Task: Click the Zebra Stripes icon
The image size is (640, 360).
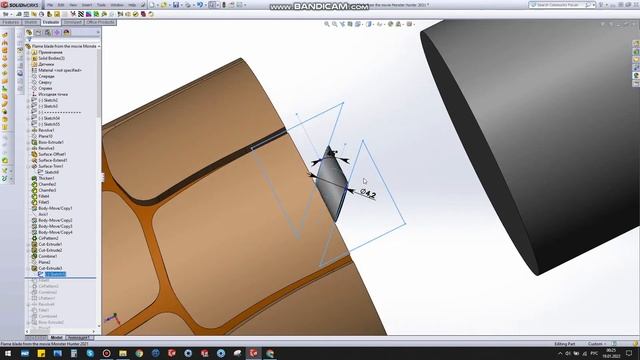Action: pos(81,14)
